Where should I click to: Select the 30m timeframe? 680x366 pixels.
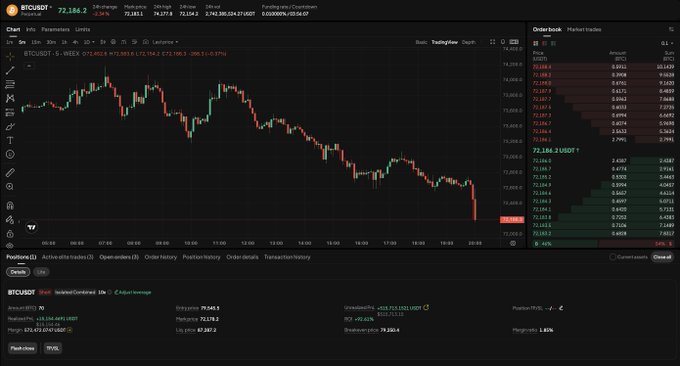point(51,42)
